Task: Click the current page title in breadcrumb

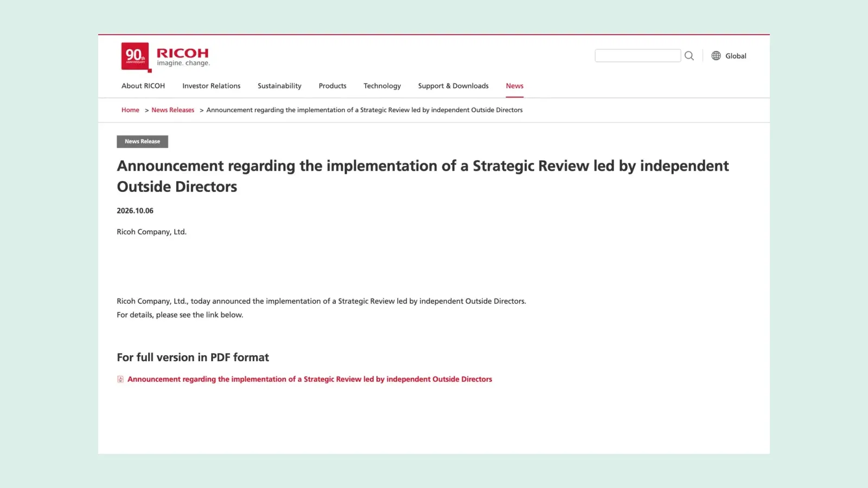Action: [365, 110]
